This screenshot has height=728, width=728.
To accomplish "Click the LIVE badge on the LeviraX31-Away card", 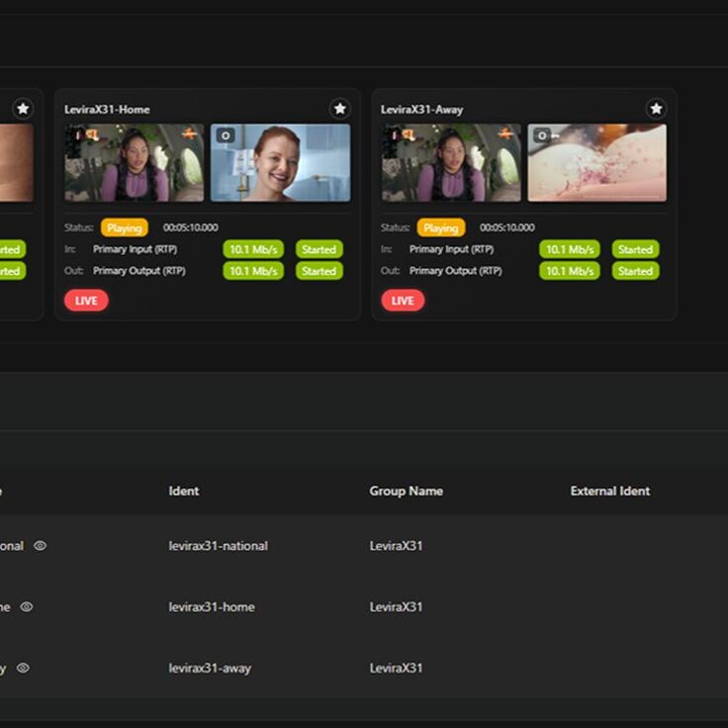I will (403, 301).
